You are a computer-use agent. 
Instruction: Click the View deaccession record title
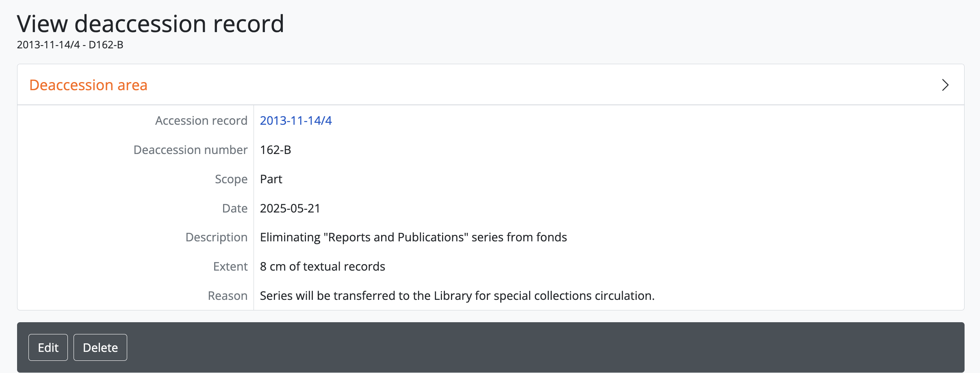pos(150,24)
